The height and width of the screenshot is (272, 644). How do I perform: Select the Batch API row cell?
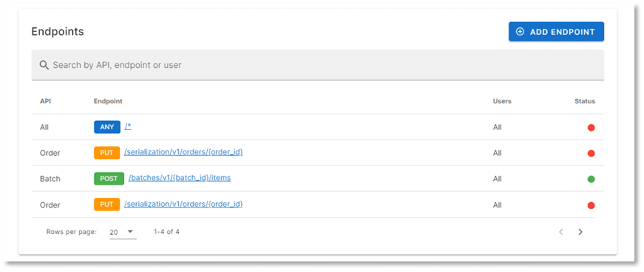click(50, 179)
